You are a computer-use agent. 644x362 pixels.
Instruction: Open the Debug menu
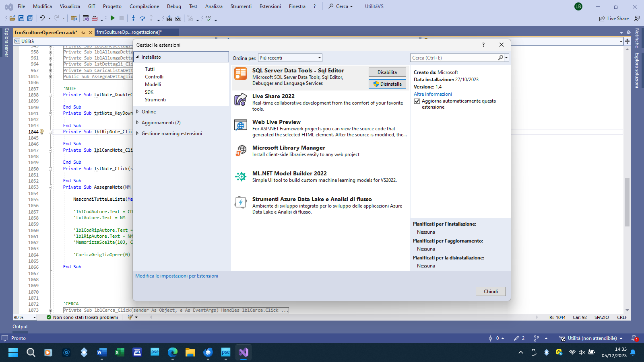[x=174, y=6]
